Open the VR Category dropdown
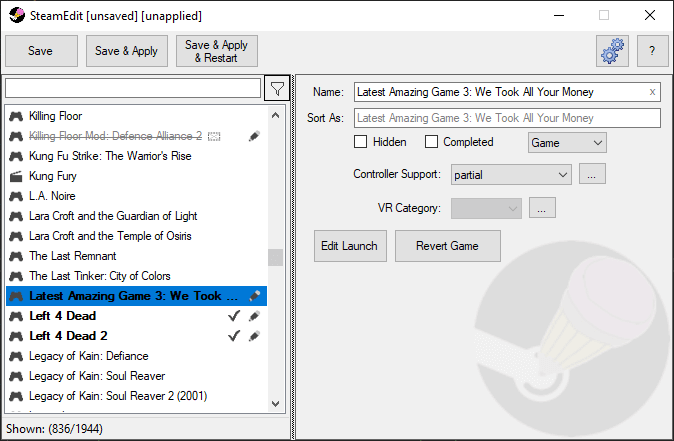The width and height of the screenshot is (674, 441). [486, 208]
